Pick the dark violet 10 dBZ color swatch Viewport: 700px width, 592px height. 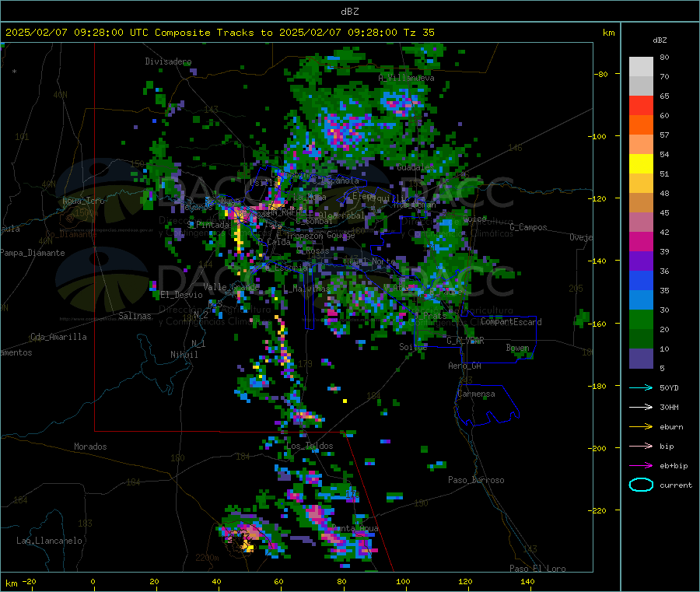tap(641, 359)
